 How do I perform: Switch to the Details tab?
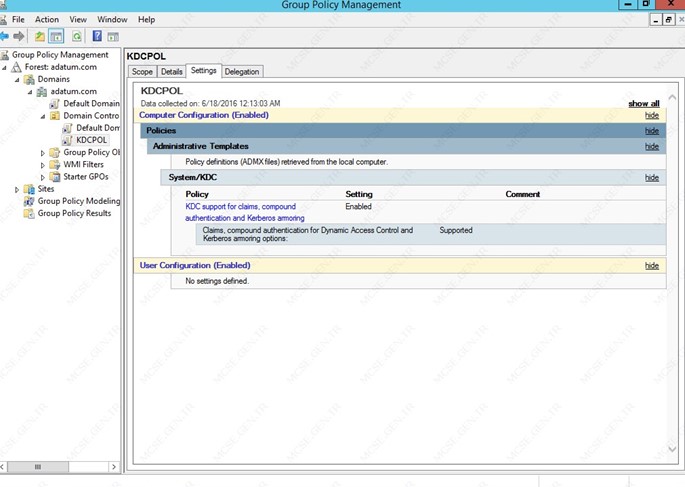click(171, 72)
